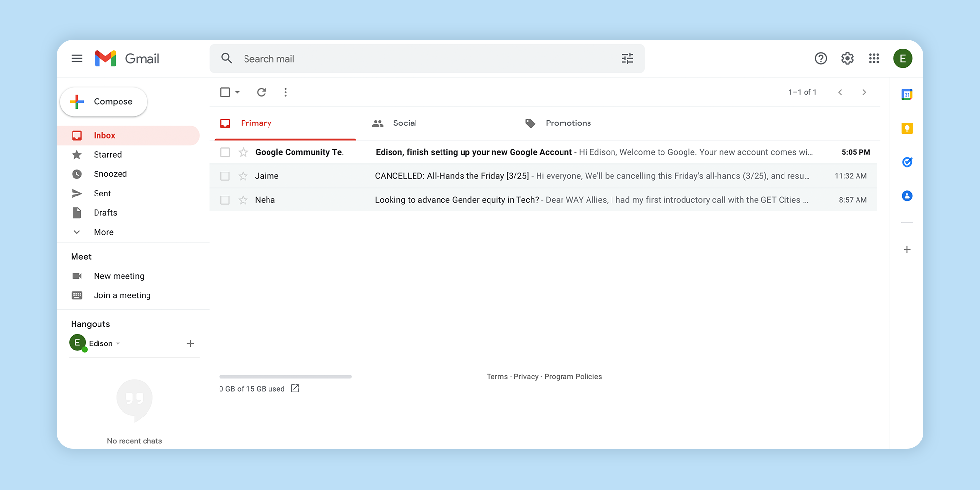The height and width of the screenshot is (490, 980).
Task: Open Settings gear icon
Action: click(x=847, y=59)
